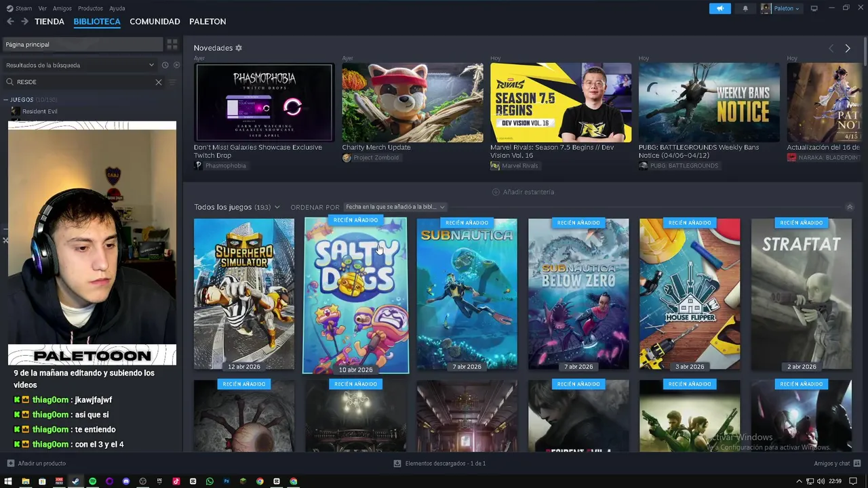Screen dimensions: 868x488
Task: Click the plus icon for Añadir un producto
Action: tap(10, 464)
